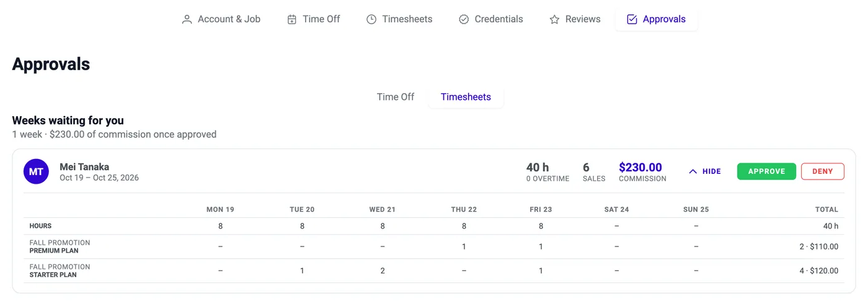The image size is (868, 303).
Task: Click Premium Plan Thursday value 1
Action: pyautogui.click(x=464, y=246)
